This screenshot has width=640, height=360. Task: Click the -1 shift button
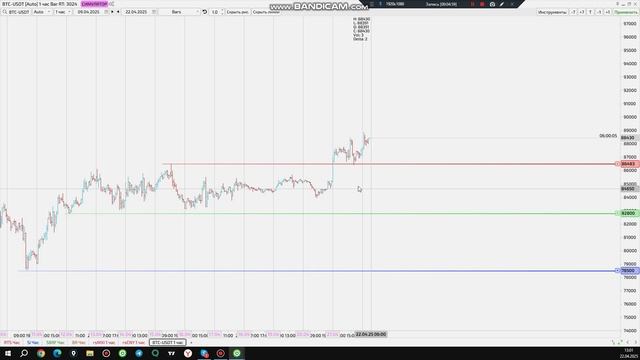click(599, 12)
